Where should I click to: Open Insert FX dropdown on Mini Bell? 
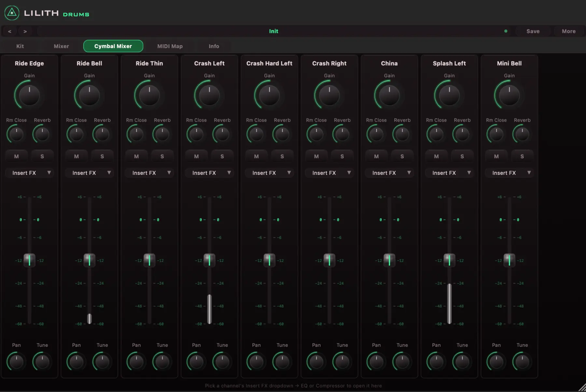[x=509, y=173]
